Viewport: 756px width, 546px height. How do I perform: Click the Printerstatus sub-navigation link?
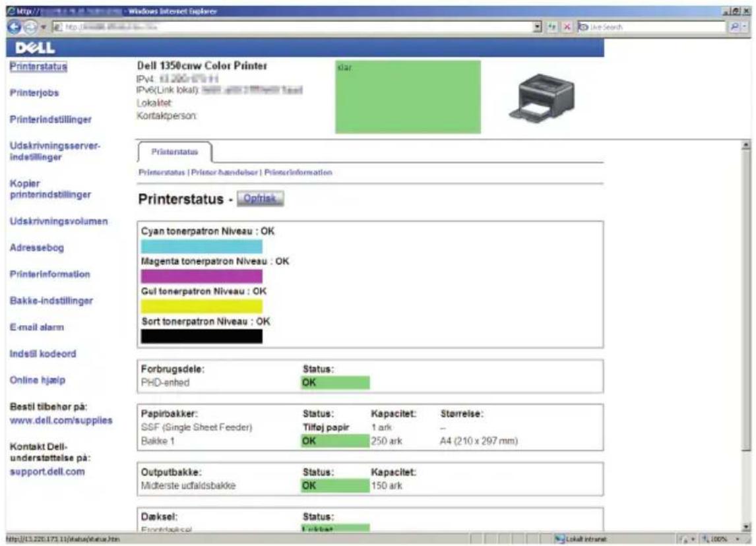(x=162, y=173)
